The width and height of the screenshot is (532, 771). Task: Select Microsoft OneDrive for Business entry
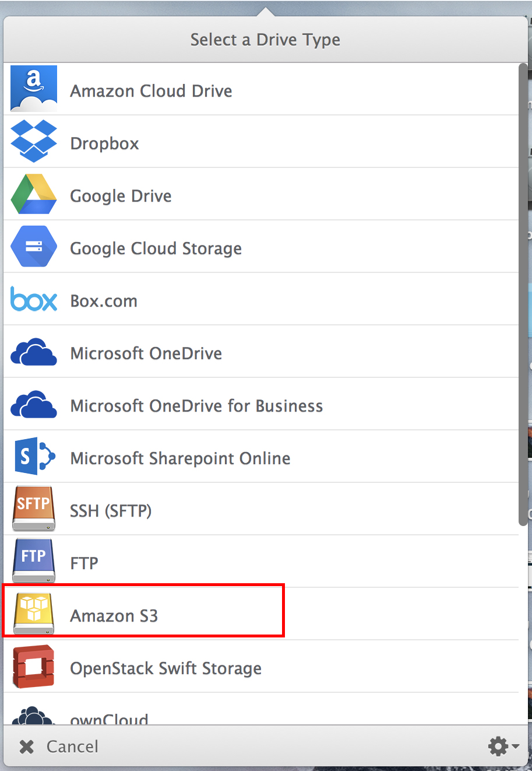coord(261,404)
